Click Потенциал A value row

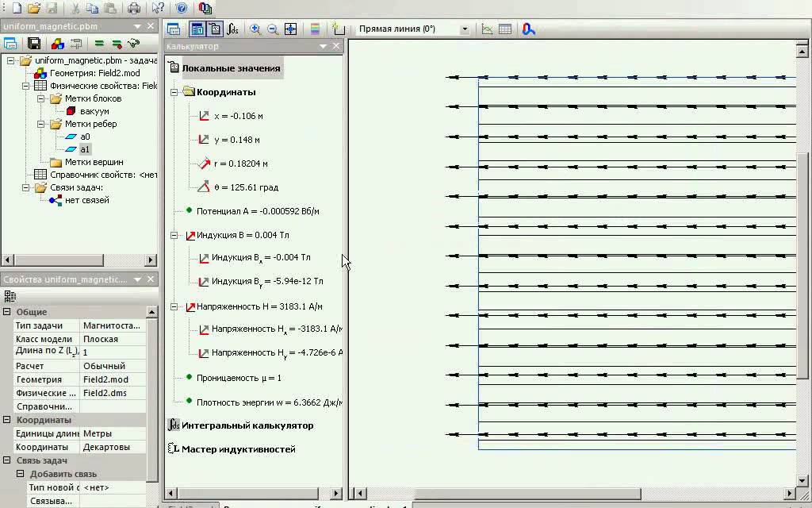pos(258,211)
